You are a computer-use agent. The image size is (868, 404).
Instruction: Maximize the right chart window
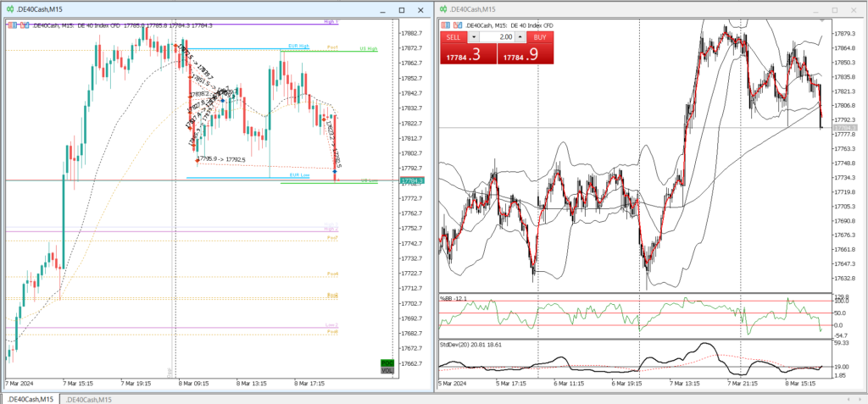(835, 10)
